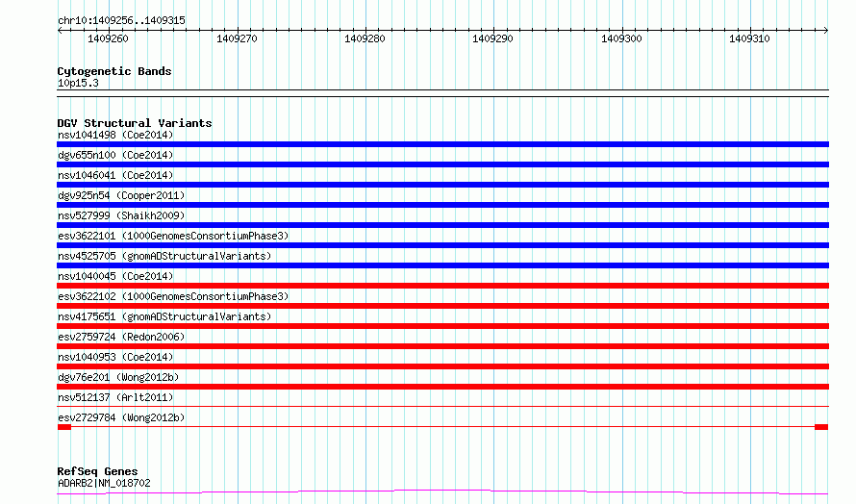856x504 pixels.
Task: Click dgv925n54 (Cooper2011) variant label
Action: (121, 195)
